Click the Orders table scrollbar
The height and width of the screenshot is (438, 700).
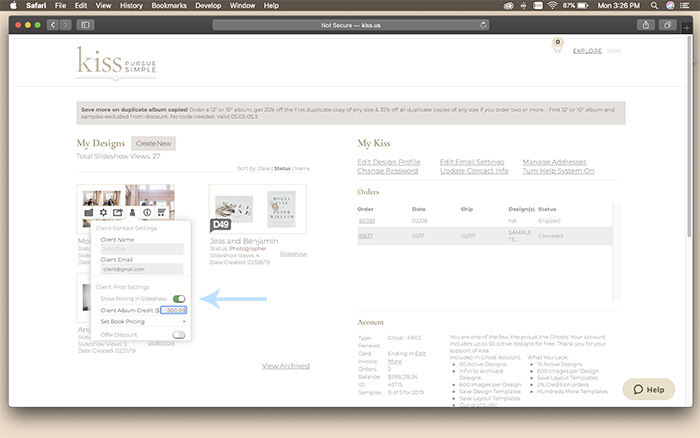pyautogui.click(x=616, y=252)
